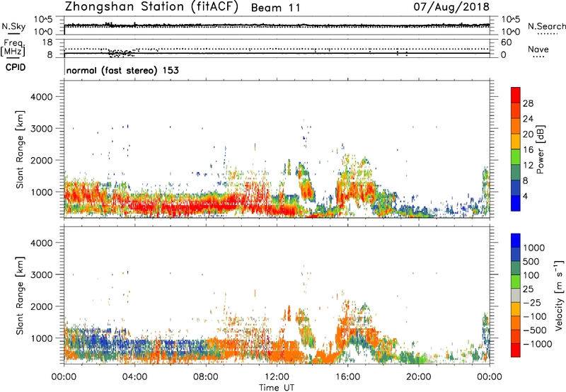Click the 'Freq. [MHz]' axis label
This screenshot has height=392, width=566.
tap(13, 48)
